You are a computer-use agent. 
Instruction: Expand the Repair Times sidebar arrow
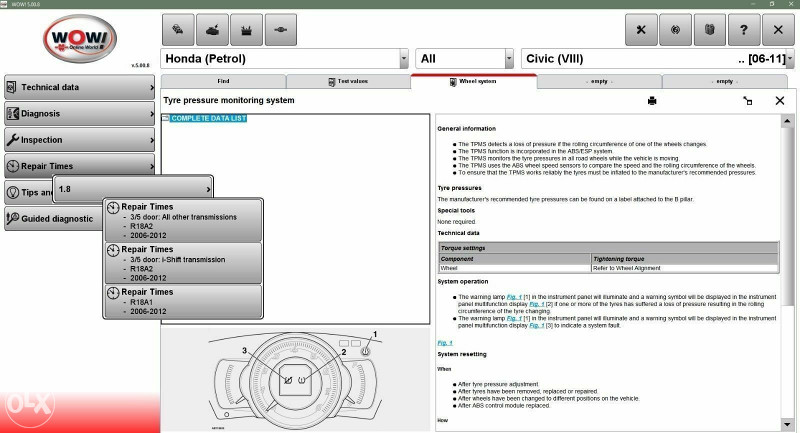click(x=152, y=166)
